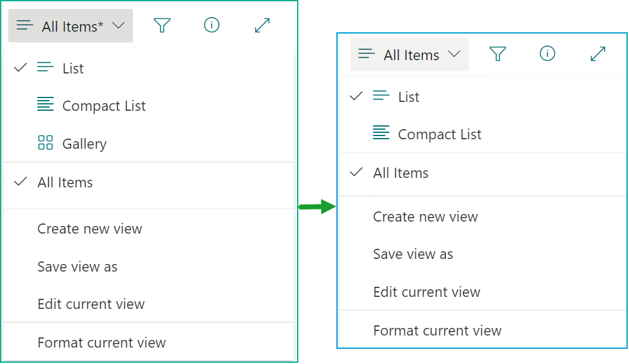
Task: Open info pane icon in right panel
Action: click(547, 53)
